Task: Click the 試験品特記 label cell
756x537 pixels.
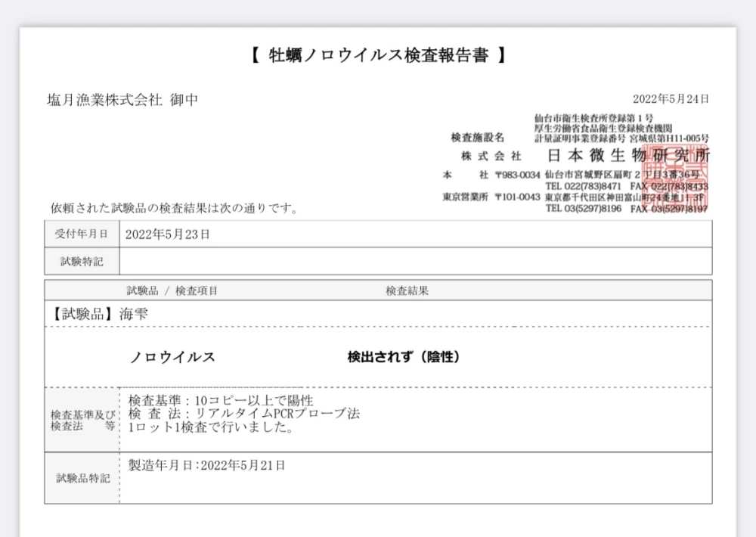Action: [x=82, y=478]
